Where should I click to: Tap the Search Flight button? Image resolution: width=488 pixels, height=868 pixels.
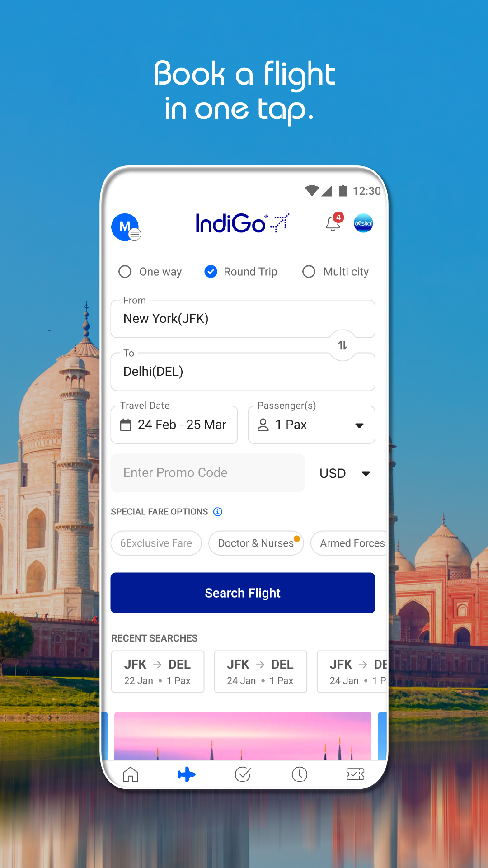coord(243,593)
